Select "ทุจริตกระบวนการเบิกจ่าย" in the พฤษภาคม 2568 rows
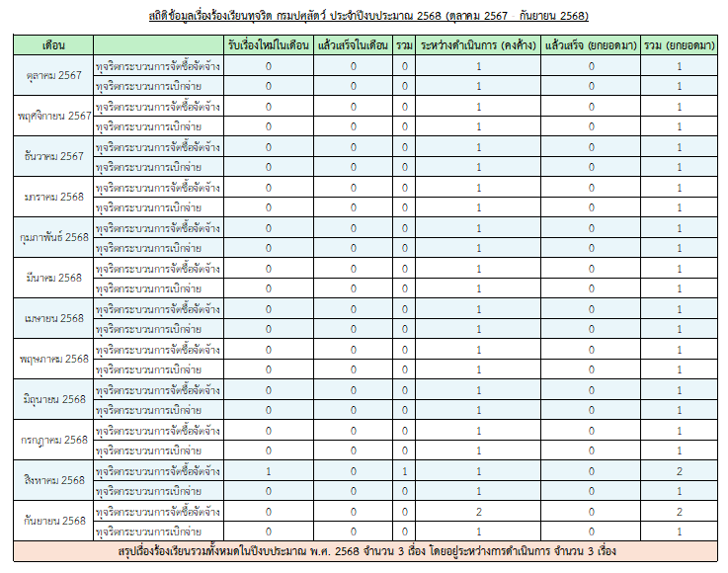 click(158, 369)
